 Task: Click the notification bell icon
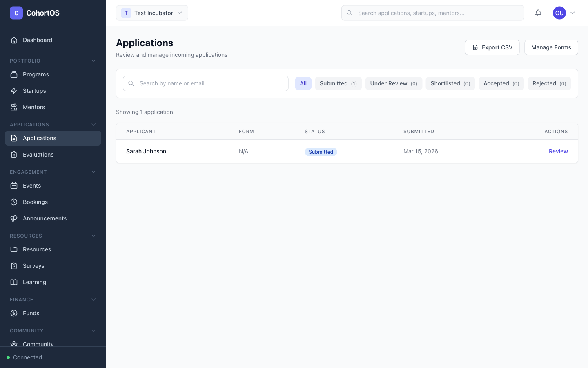click(538, 13)
